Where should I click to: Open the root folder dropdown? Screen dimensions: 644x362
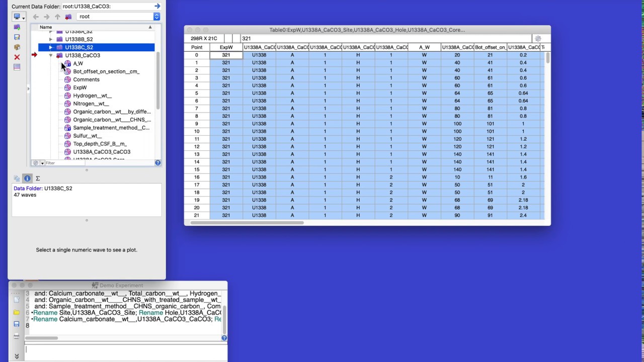[118, 17]
